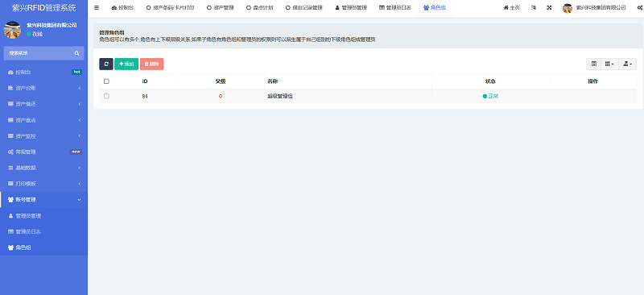Click the 紫兴RFID管理系统 logo title

[44, 8]
